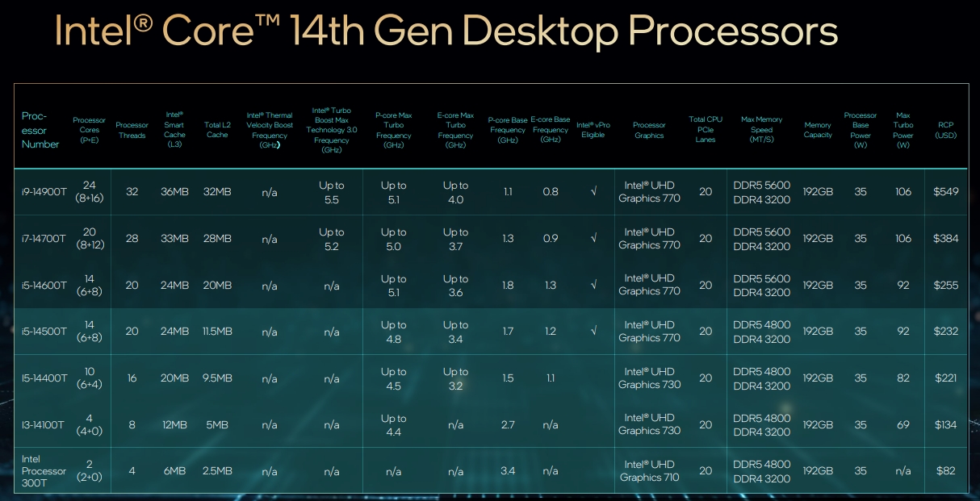Click the "2.5MB" L2 cache value
The image size is (980, 501).
(217, 471)
